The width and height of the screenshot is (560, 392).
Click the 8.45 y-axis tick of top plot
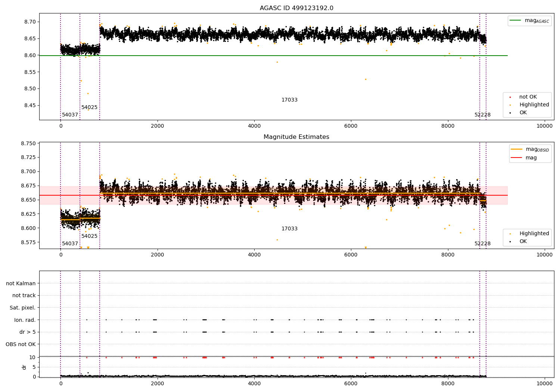[x=30, y=106]
